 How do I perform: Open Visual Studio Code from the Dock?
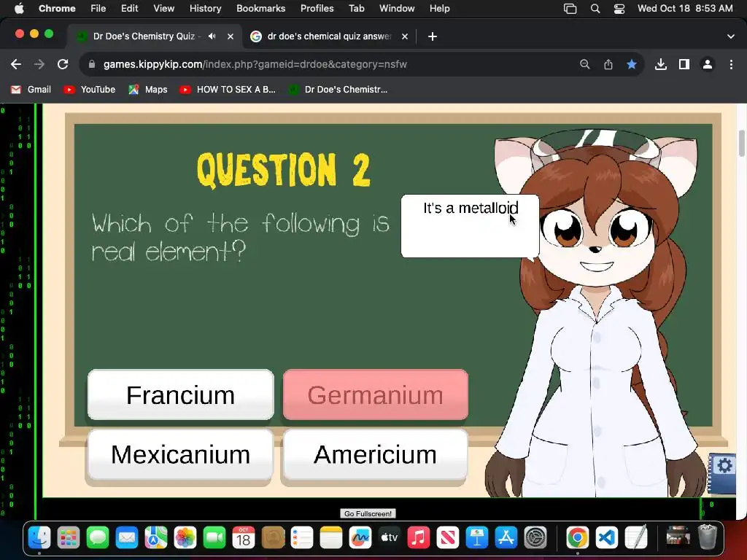(x=606, y=538)
